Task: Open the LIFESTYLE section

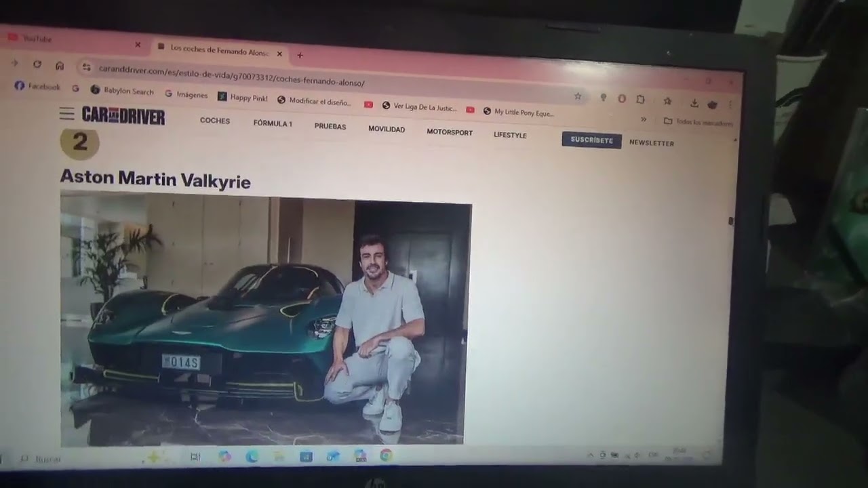Action: coord(510,135)
